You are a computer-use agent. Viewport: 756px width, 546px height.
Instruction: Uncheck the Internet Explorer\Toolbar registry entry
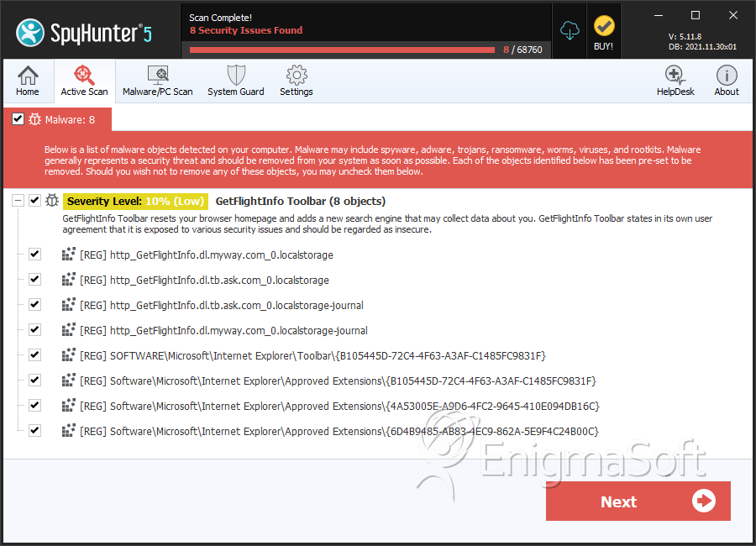pyautogui.click(x=34, y=354)
